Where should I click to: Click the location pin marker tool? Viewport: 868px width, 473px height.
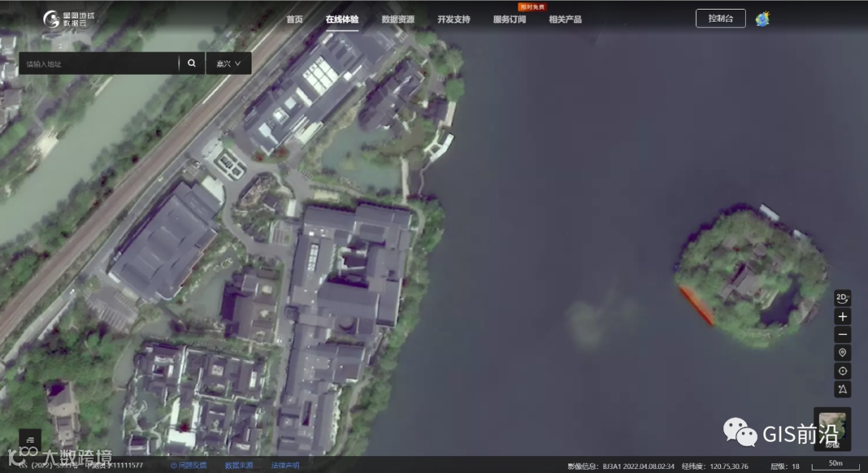[x=842, y=353]
